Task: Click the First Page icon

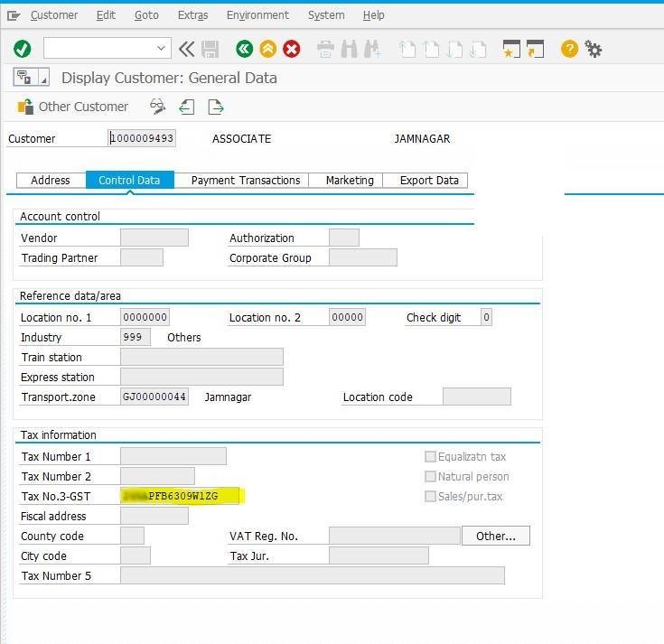Action: pyautogui.click(x=407, y=49)
